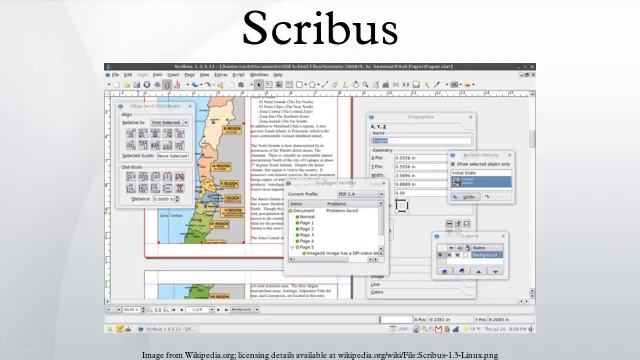Open the Background layer dropdown in status bar
Screen dimensions: 640x360
244,310
